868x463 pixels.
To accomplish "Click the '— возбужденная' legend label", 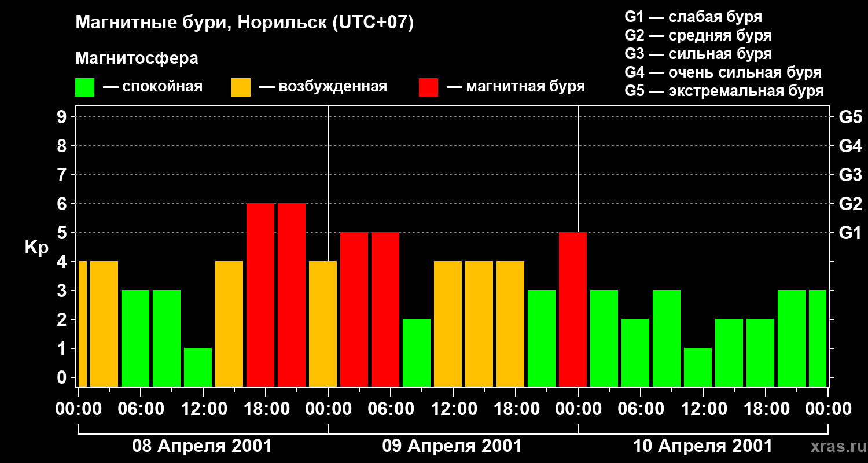I will (x=323, y=87).
